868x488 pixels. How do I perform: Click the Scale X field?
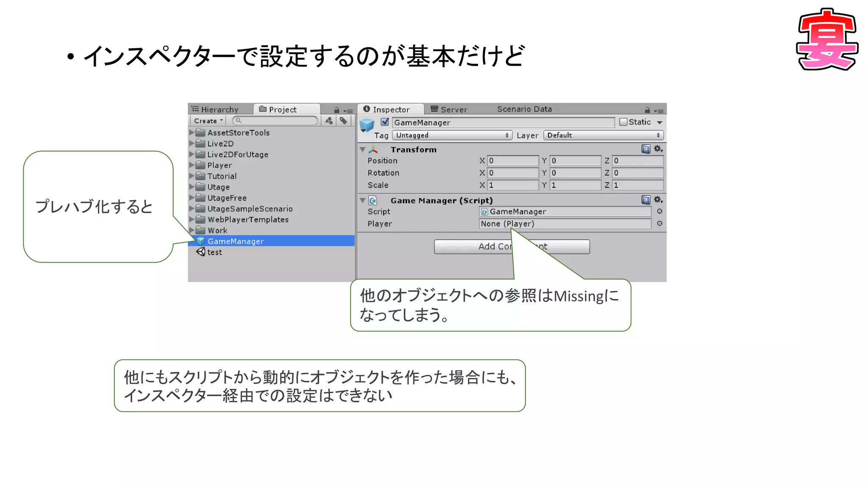coord(513,185)
